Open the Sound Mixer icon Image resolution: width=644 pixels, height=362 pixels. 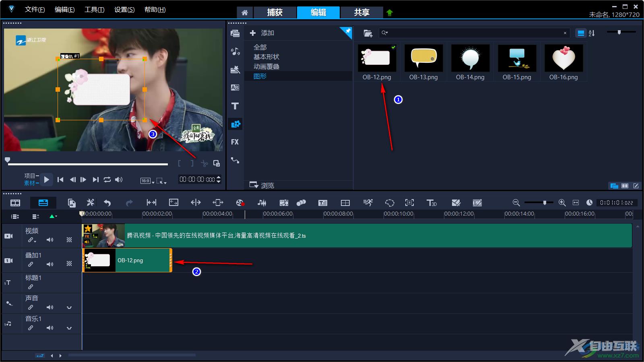[x=262, y=203]
